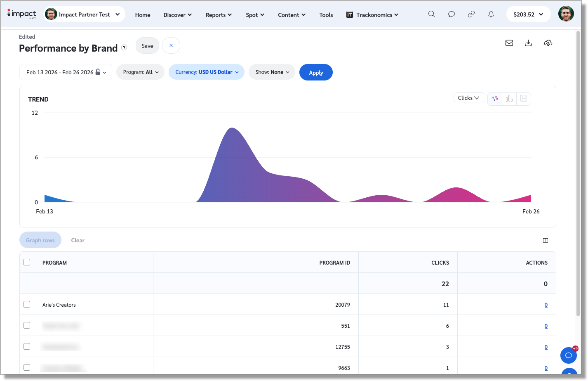
Task: Open column chooser icon above table
Action: pos(546,240)
